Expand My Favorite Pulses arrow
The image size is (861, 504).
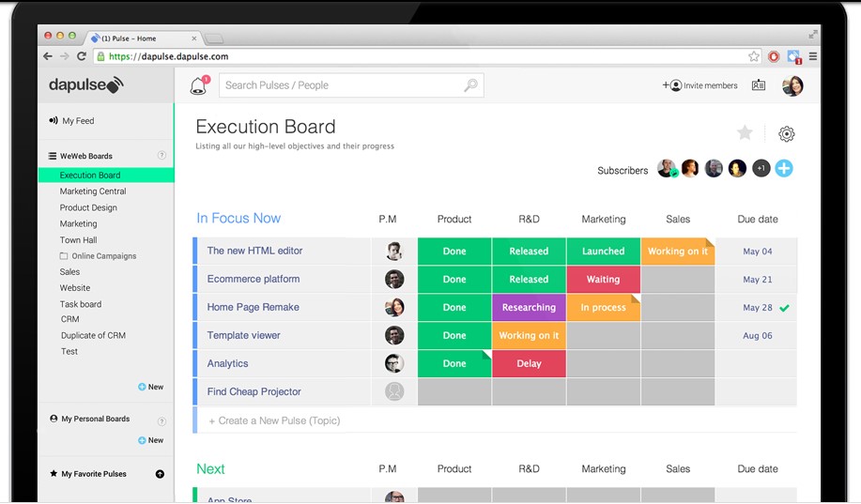(x=160, y=474)
